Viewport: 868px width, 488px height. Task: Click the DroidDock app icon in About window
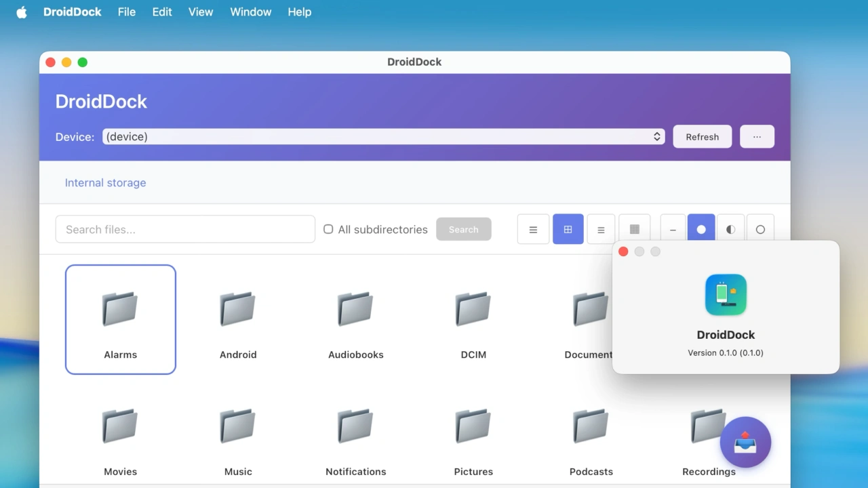pyautogui.click(x=726, y=294)
